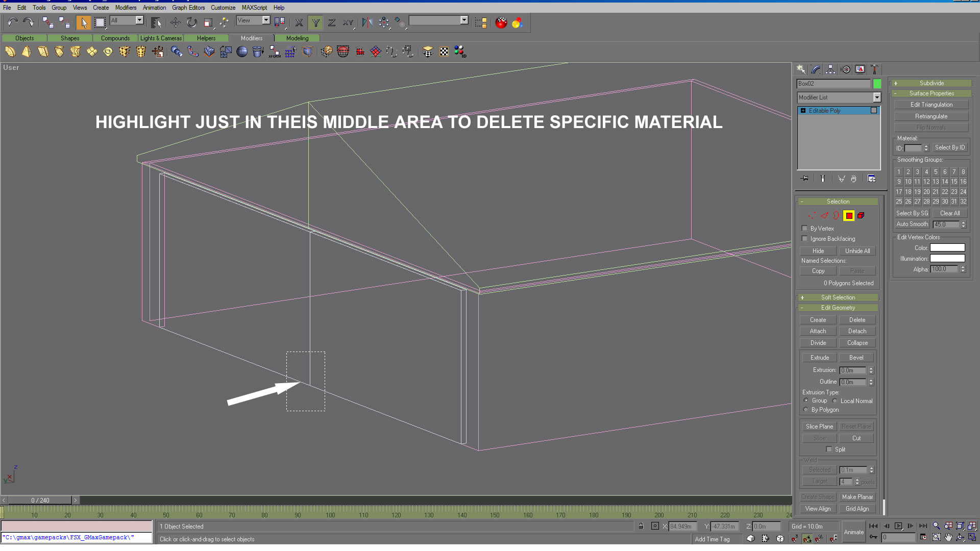Open the Hierarchy command panel tab
This screenshot has width=980, height=551.
pos(830,69)
